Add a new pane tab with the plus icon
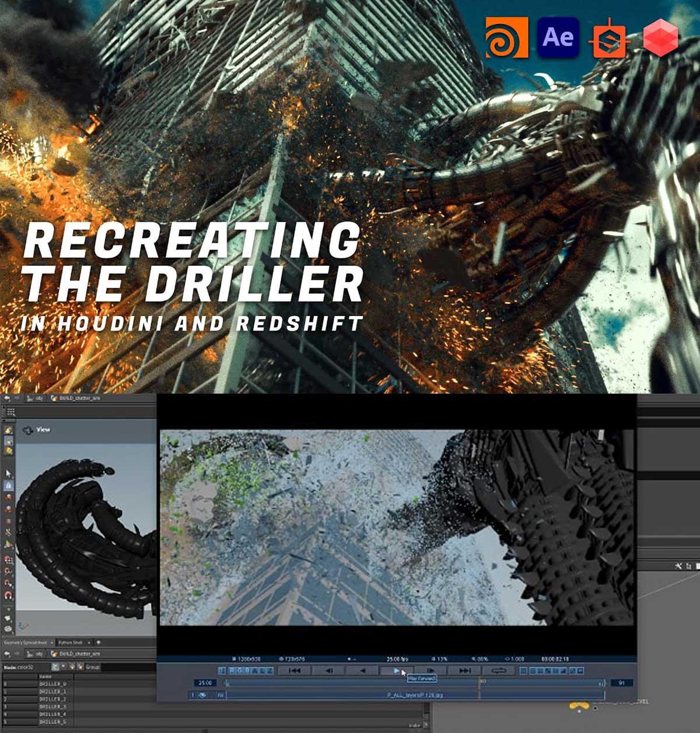The height and width of the screenshot is (733, 700). [99, 643]
